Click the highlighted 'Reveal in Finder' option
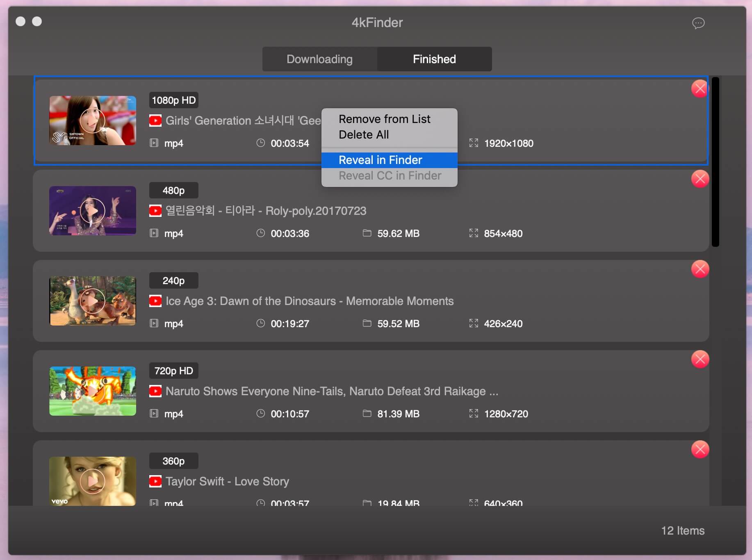This screenshot has height=560, width=752. coord(380,160)
